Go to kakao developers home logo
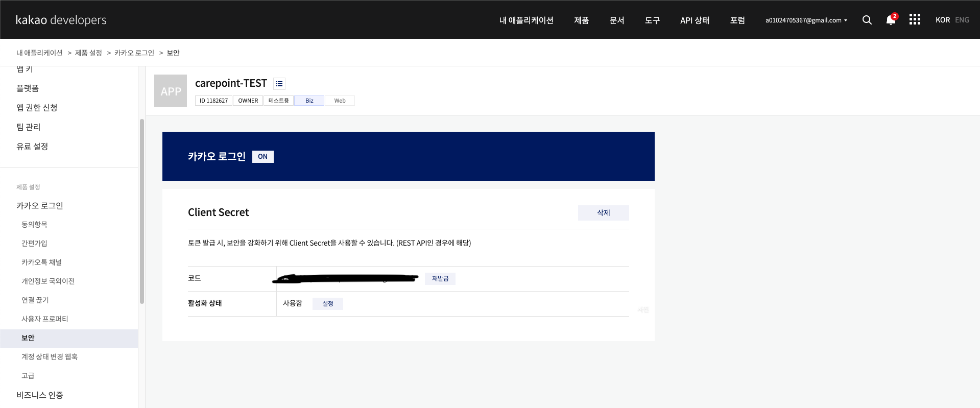The width and height of the screenshot is (980, 408). [x=61, y=20]
